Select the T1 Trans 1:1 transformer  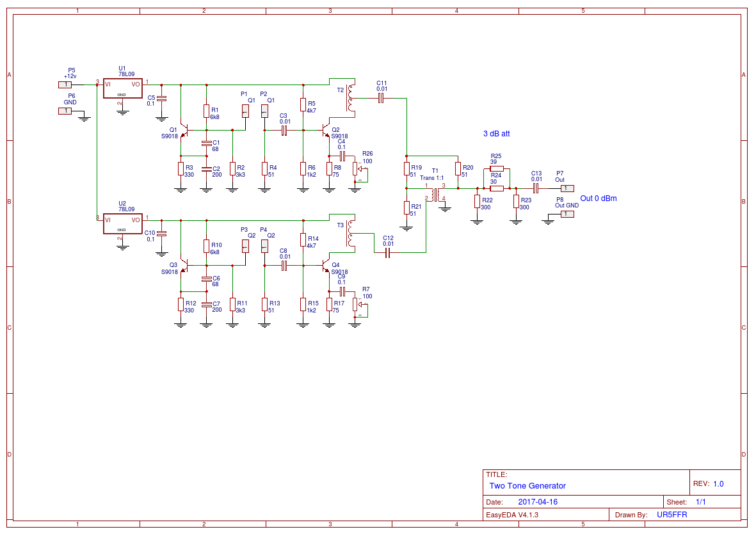pyautogui.click(x=437, y=193)
